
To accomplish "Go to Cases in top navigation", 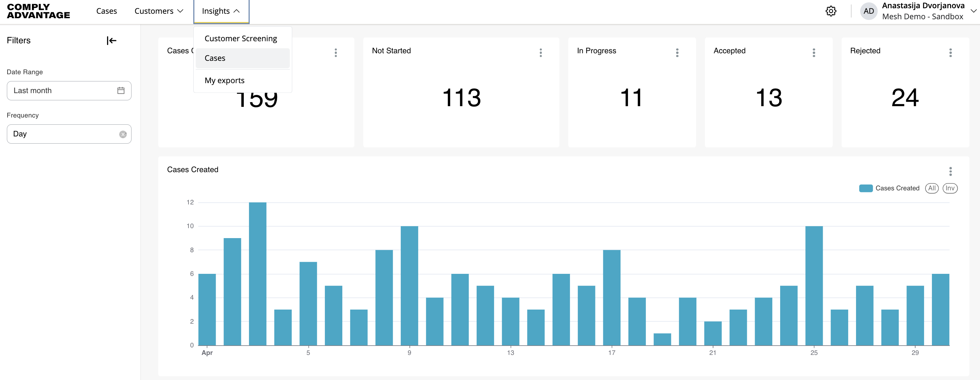I will pyautogui.click(x=106, y=11).
